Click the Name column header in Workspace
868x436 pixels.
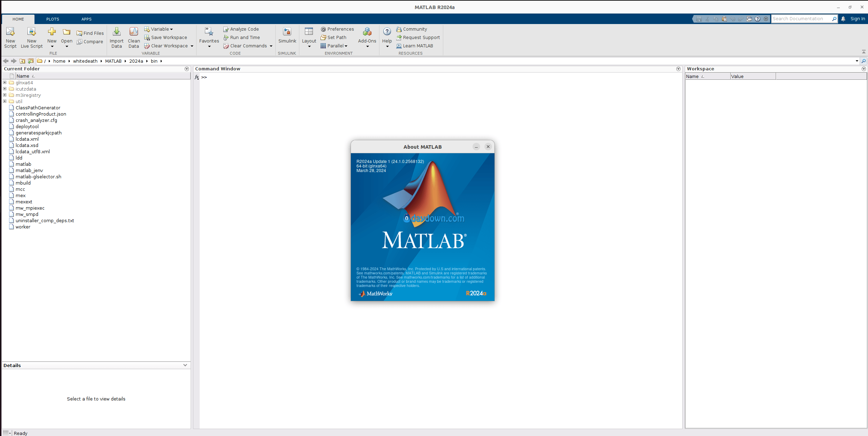(x=708, y=76)
